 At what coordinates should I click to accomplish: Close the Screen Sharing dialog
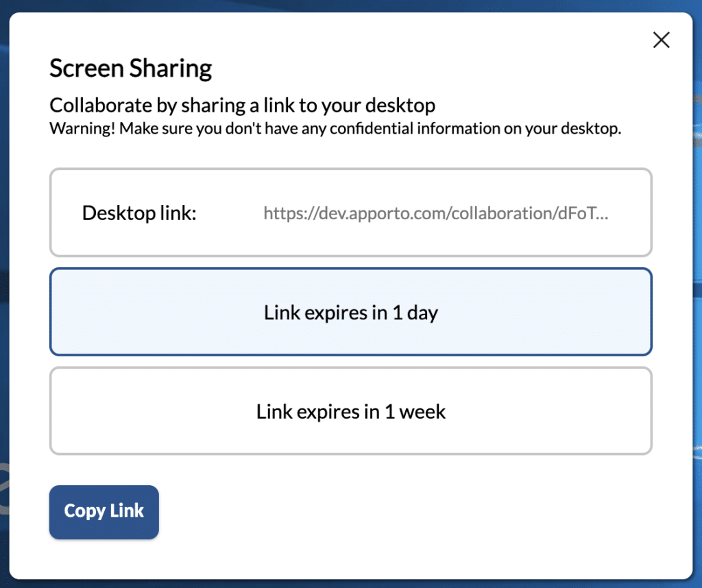(x=661, y=40)
